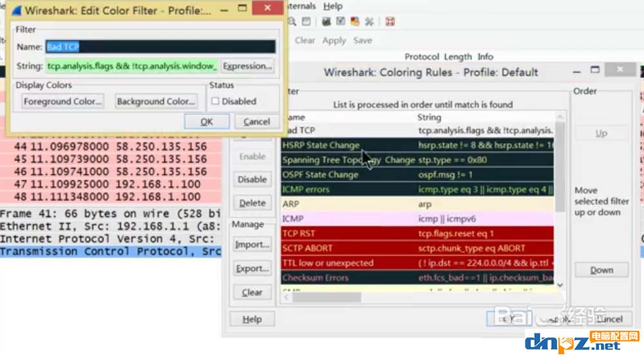
Task: Select the ICMP errors rule
Action: (x=417, y=189)
